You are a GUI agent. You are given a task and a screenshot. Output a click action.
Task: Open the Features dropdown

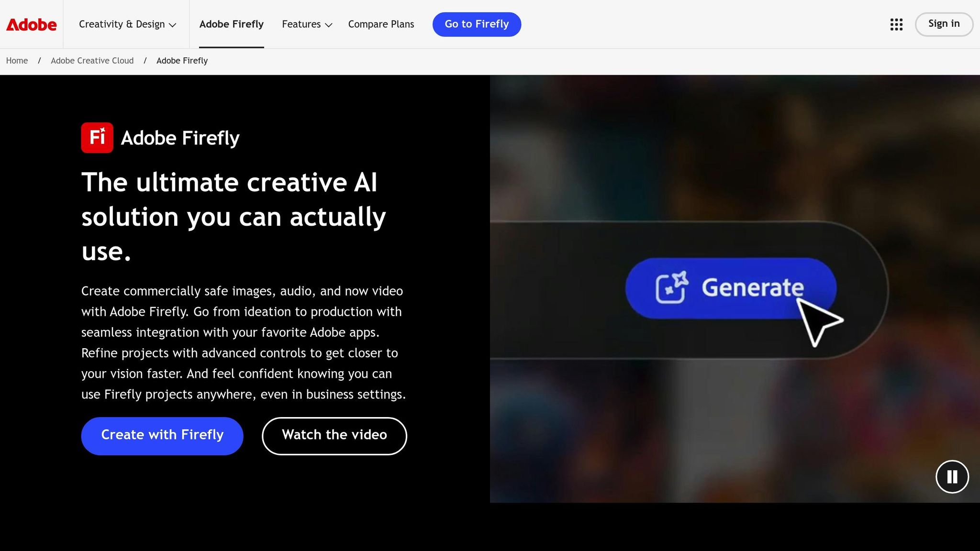(306, 24)
